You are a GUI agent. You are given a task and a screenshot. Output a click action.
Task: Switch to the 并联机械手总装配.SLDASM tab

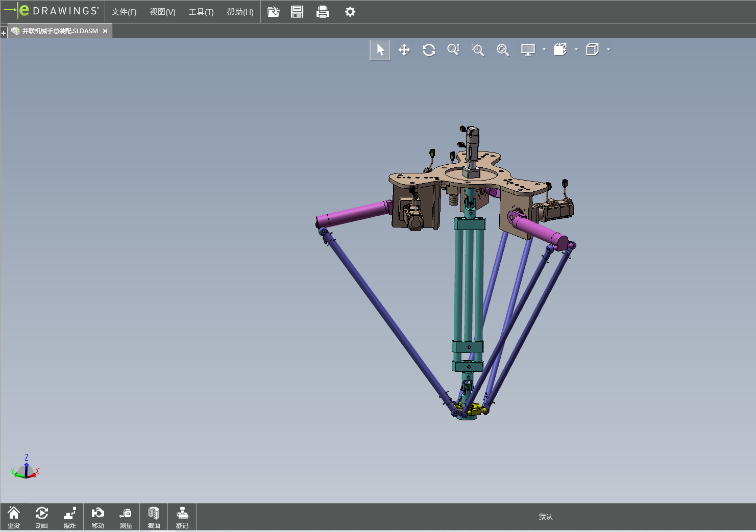[x=60, y=31]
